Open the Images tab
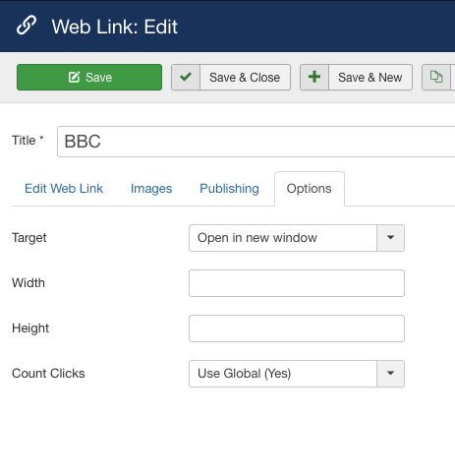The image size is (455, 476). [x=151, y=189]
